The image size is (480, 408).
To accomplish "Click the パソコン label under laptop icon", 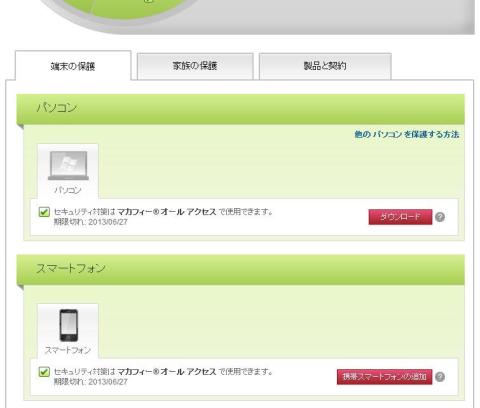I will [68, 190].
